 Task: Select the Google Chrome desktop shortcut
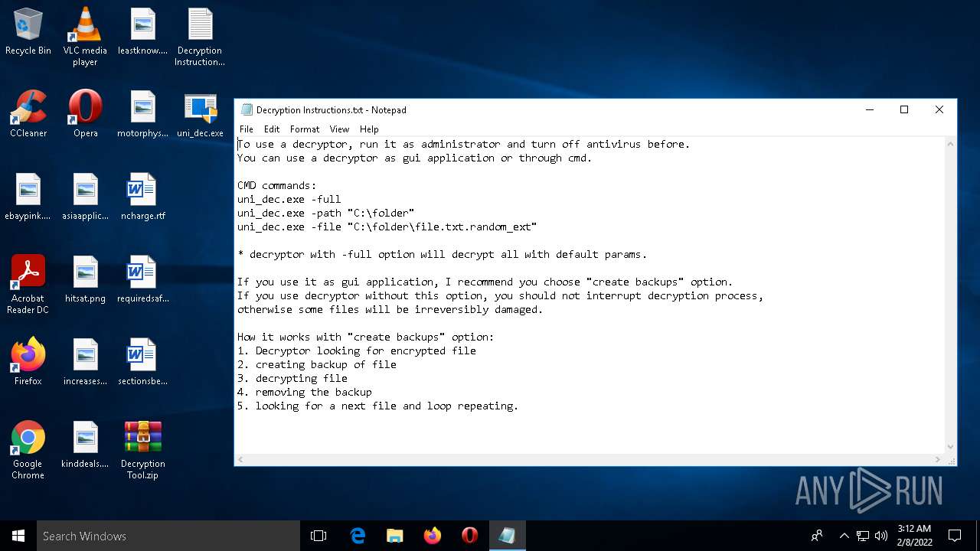pos(28,450)
